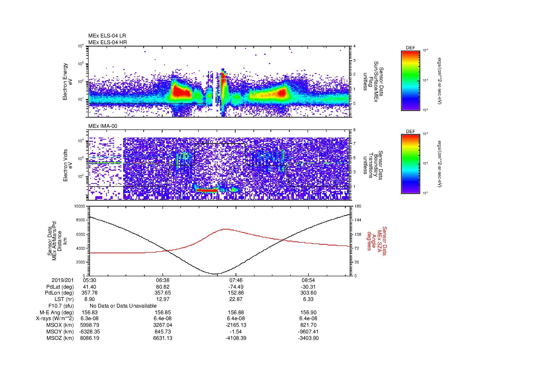
Task: Click the 'MSOX (km)' row label
Action: point(60,325)
